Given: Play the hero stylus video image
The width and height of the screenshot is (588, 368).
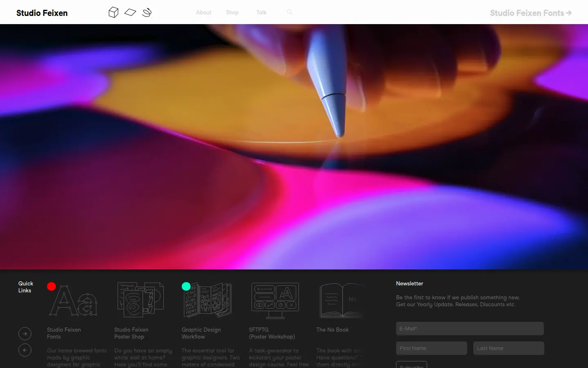Looking at the screenshot, I should 294,147.
